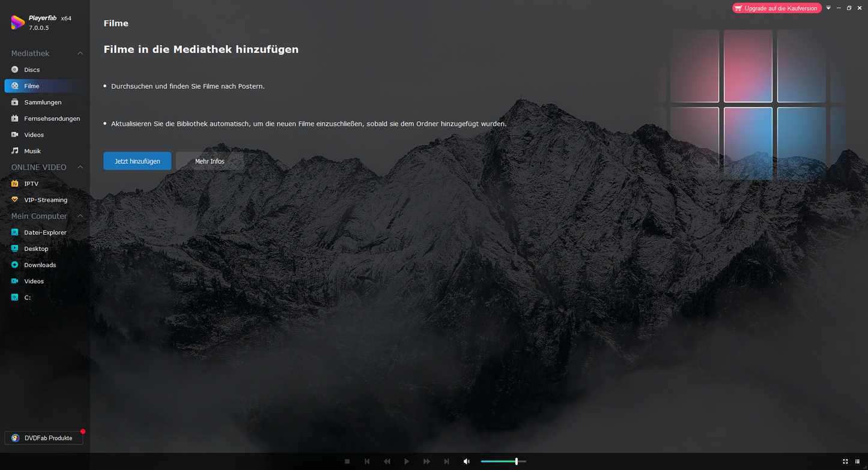Open Discs in the sidebar

point(32,70)
